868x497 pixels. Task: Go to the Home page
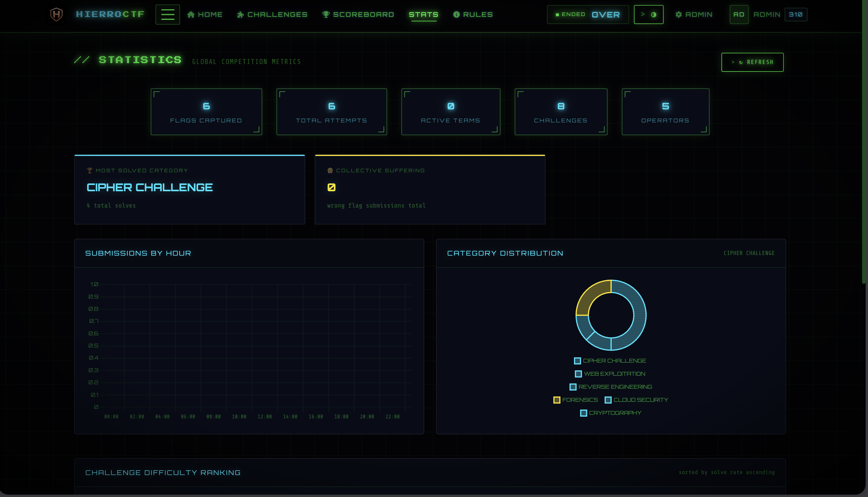(205, 14)
